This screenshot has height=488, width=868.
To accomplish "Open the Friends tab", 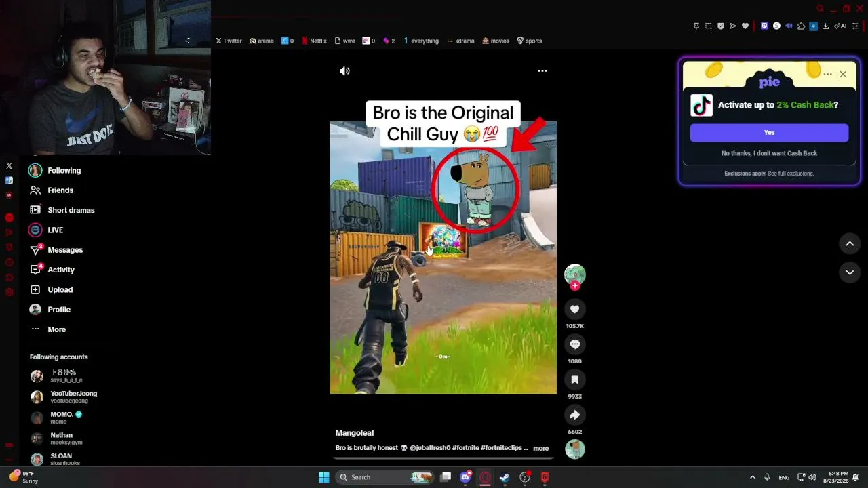I will (52, 190).
